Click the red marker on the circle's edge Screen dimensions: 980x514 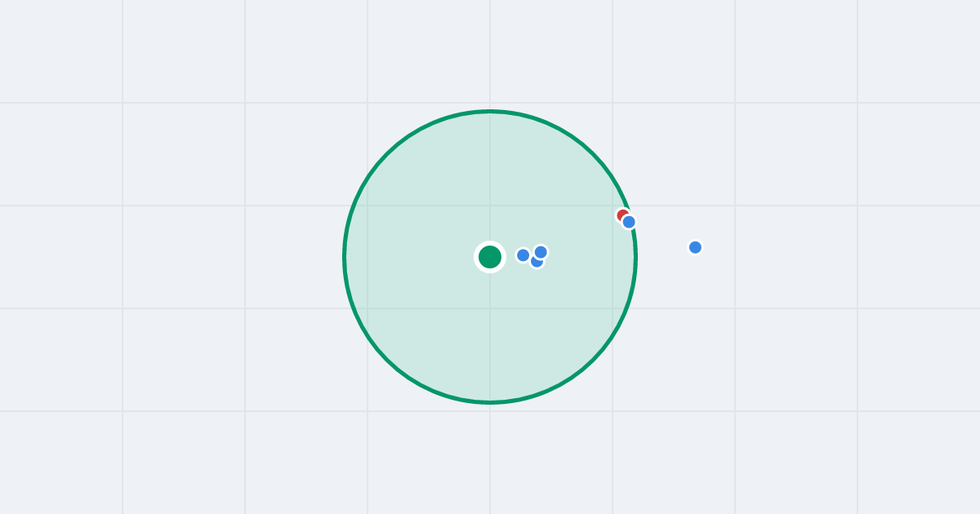(x=622, y=215)
